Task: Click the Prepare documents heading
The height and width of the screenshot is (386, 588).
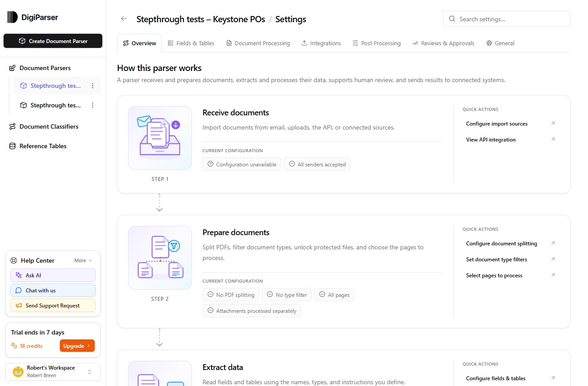Action: pyautogui.click(x=236, y=232)
